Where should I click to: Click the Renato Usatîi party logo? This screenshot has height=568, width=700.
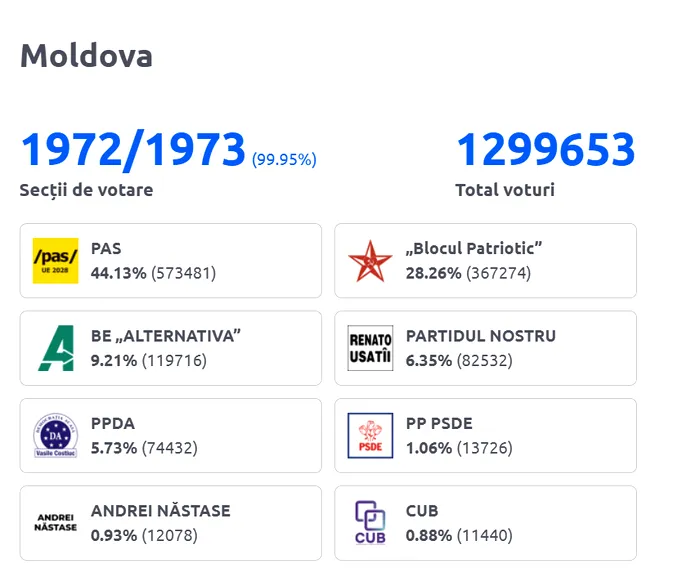point(370,348)
